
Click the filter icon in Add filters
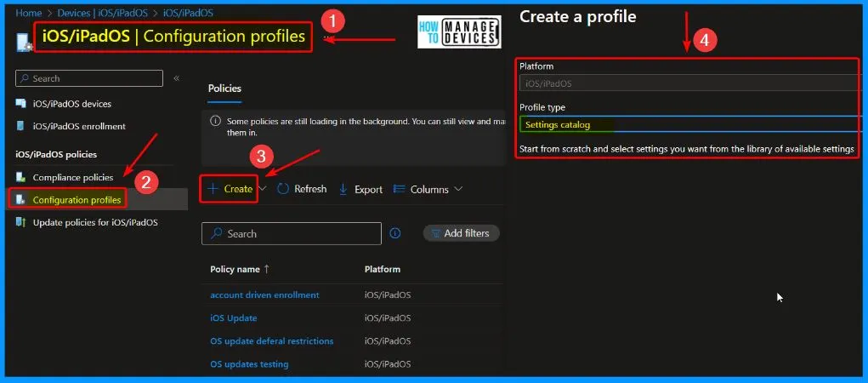(435, 233)
